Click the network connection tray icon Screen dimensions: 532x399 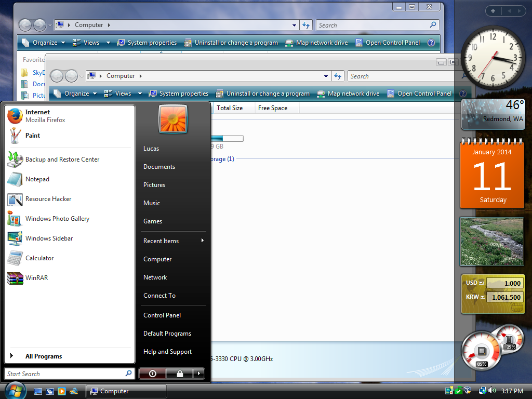482,391
